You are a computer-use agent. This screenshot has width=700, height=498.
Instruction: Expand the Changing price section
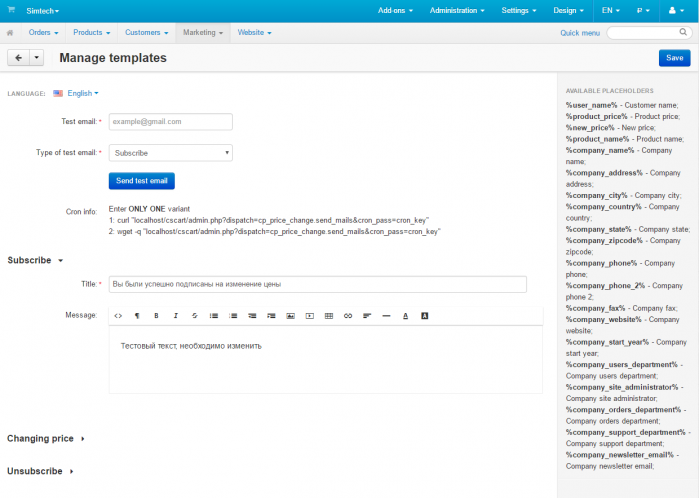click(46, 439)
